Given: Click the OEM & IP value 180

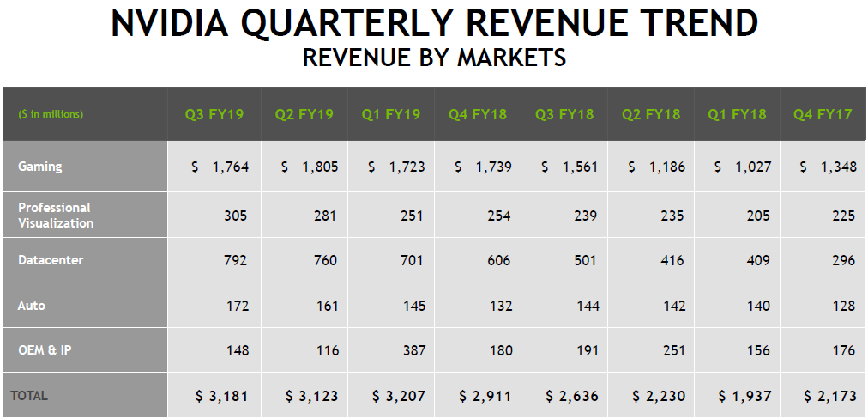Looking at the screenshot, I should [x=500, y=351].
